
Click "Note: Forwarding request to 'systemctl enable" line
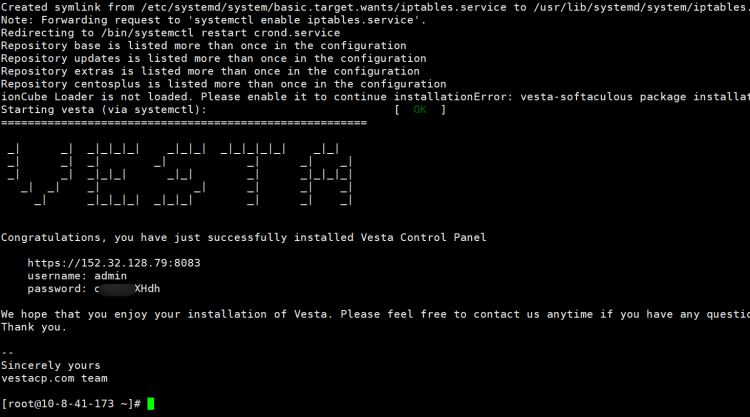[213, 20]
